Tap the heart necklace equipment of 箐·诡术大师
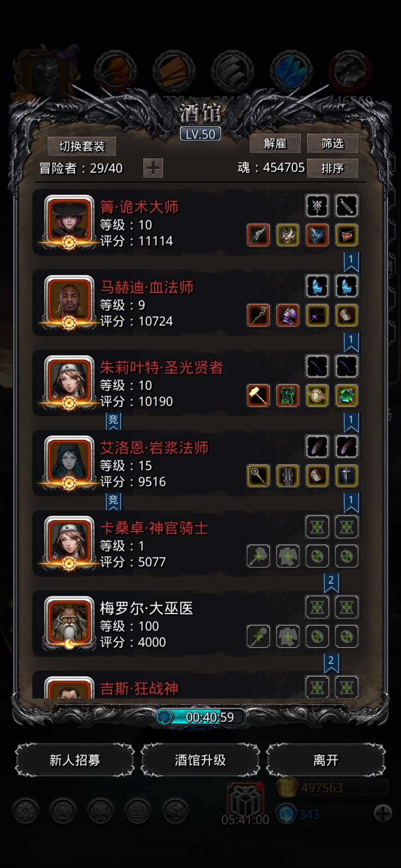 point(346,235)
